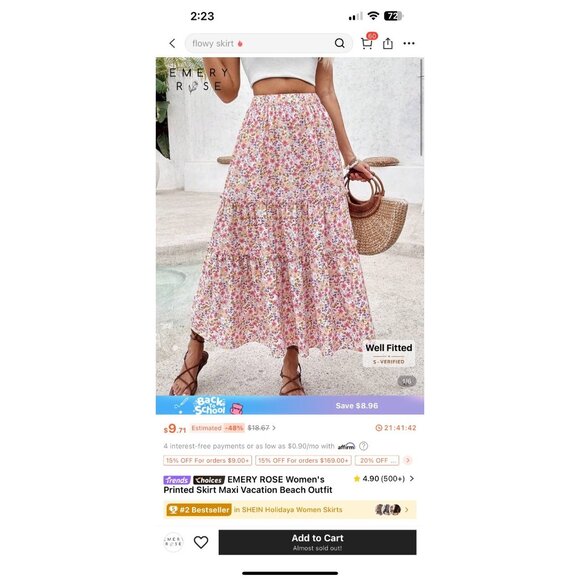The image size is (580, 580).
Task: Open reviews via 4.90 rating chevron
Action: [412, 479]
